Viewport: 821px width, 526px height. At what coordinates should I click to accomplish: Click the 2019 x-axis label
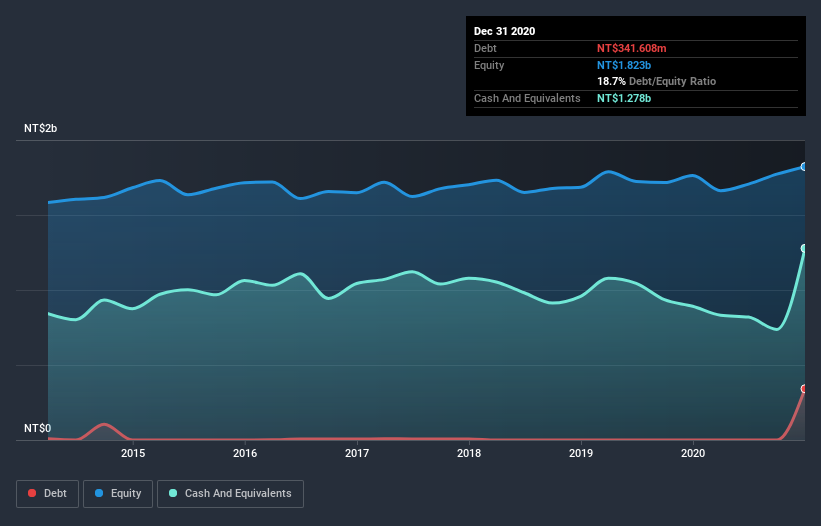click(581, 453)
